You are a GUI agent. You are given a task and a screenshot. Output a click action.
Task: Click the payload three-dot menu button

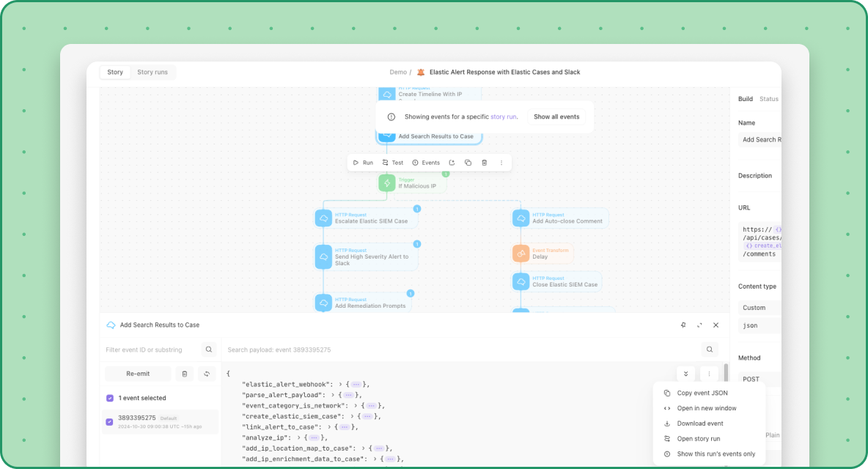(x=709, y=374)
